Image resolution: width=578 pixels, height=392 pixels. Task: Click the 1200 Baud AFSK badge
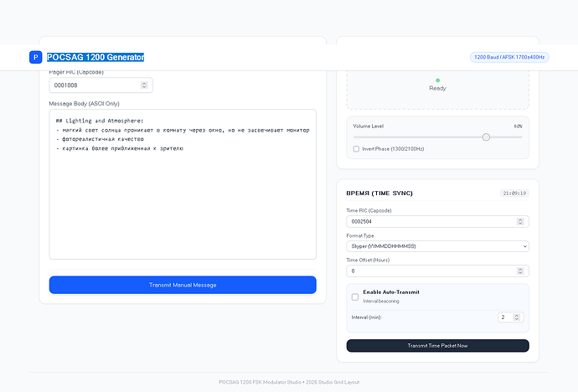pyautogui.click(x=509, y=57)
